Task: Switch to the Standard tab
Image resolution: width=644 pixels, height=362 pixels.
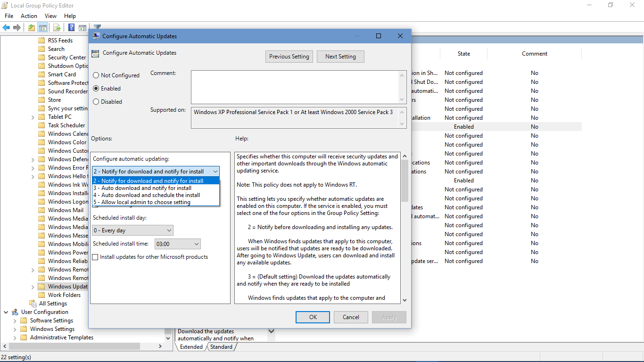Action: (x=221, y=347)
